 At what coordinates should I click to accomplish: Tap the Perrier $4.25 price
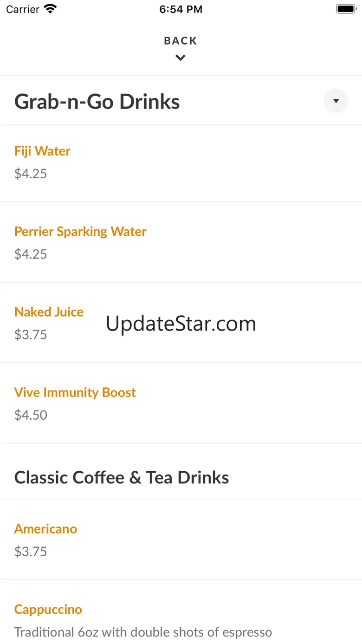coord(31,254)
